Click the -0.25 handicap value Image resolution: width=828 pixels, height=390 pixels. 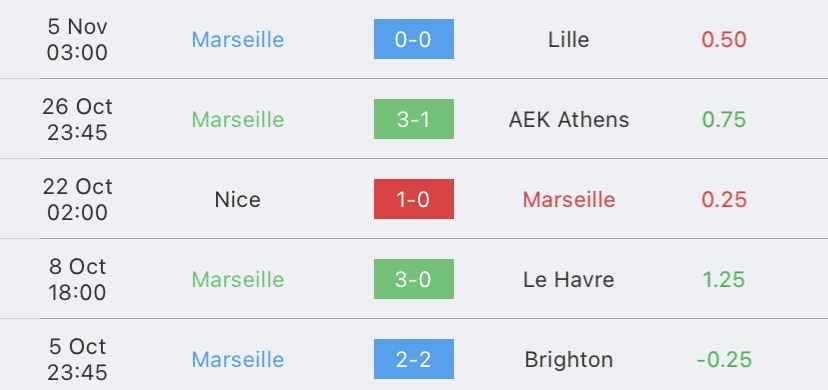tap(724, 360)
